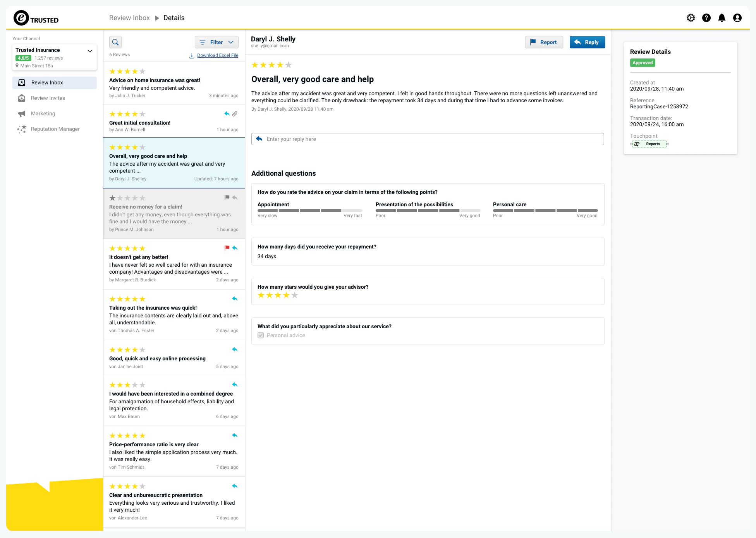
Task: Open the notifications bell
Action: tap(722, 18)
